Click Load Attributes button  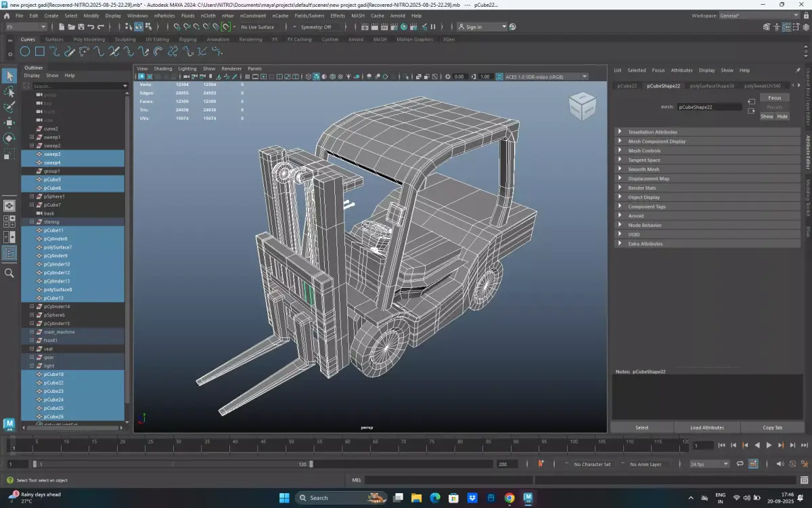707,427
